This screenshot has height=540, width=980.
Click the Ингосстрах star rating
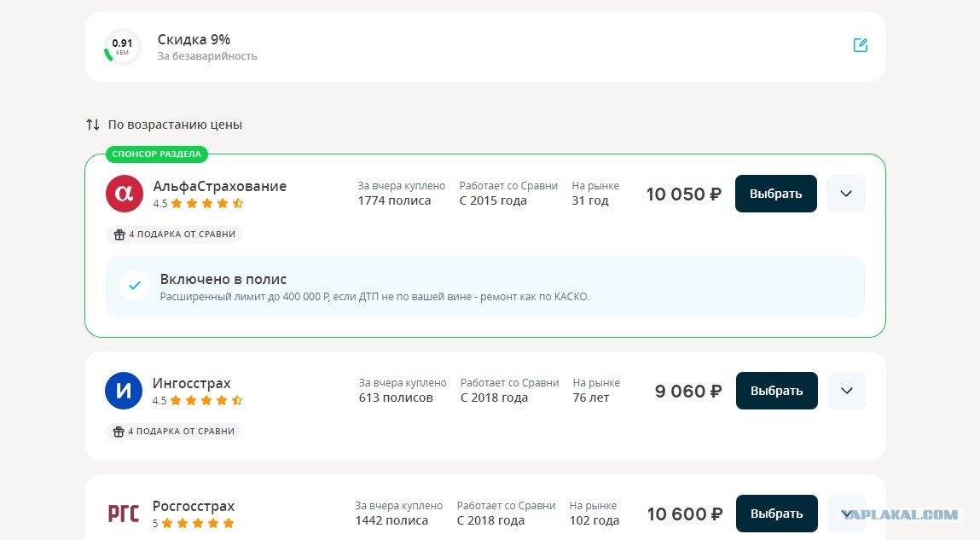[x=206, y=400]
